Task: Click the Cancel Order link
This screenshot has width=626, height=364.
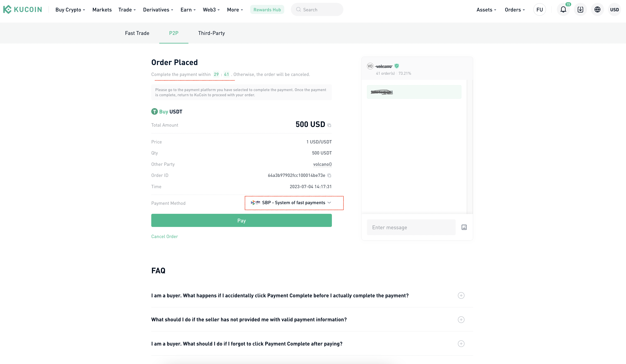Action: pyautogui.click(x=164, y=236)
